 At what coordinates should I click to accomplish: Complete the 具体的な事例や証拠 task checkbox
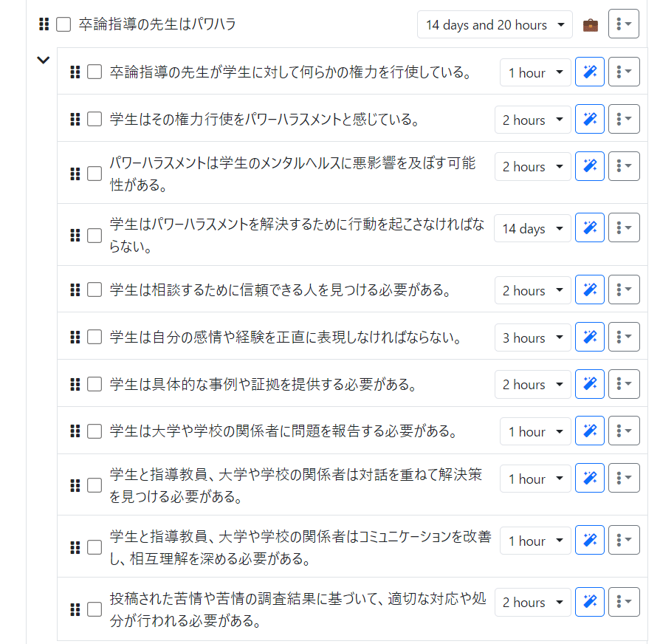coord(94,384)
